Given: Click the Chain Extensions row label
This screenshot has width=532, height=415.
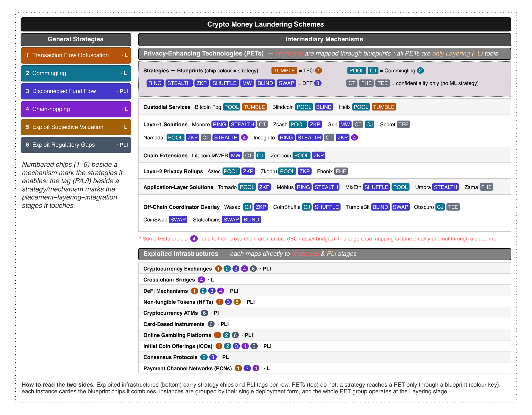Looking at the screenshot, I should [165, 155].
